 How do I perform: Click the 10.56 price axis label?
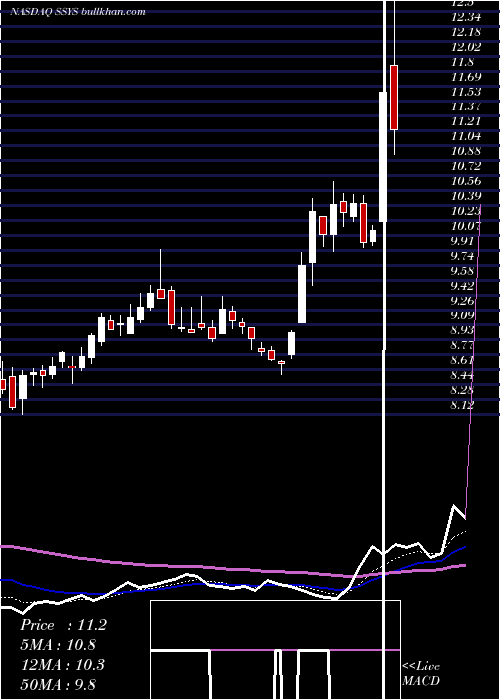[466, 181]
